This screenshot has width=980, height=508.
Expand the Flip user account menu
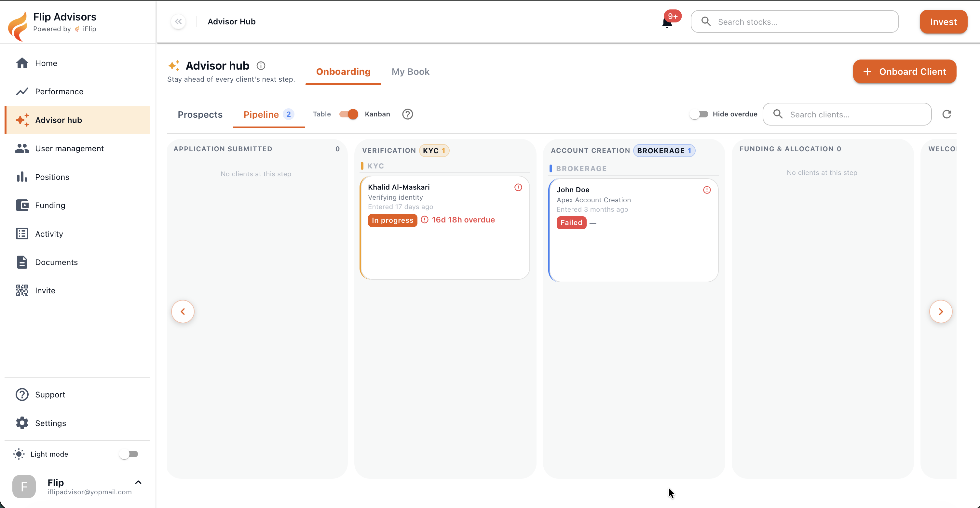point(138,482)
